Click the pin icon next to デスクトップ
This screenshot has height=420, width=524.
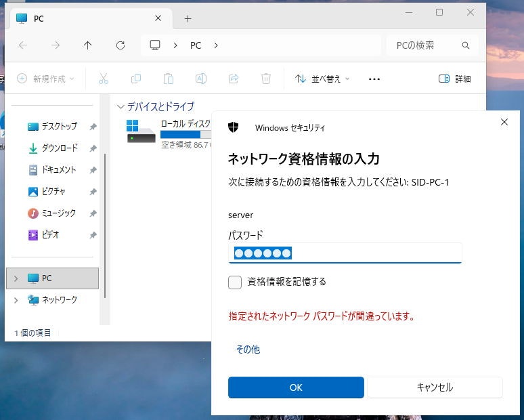(93, 127)
